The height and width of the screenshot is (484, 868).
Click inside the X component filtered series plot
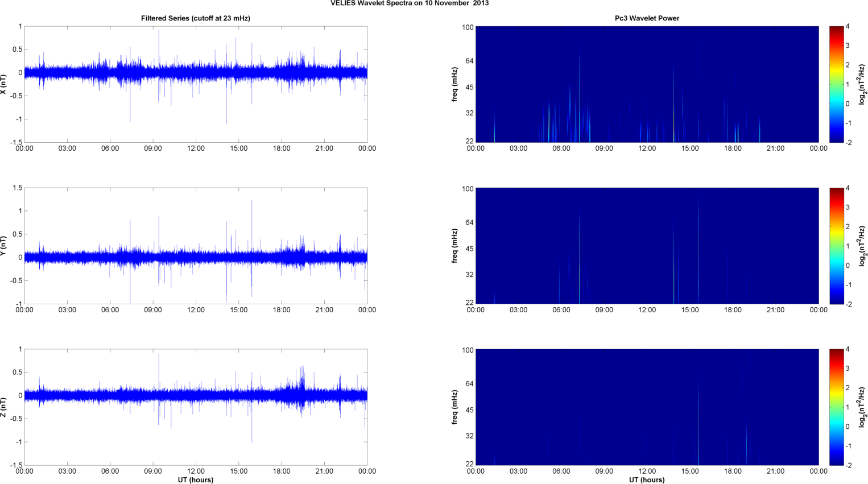tap(196, 84)
